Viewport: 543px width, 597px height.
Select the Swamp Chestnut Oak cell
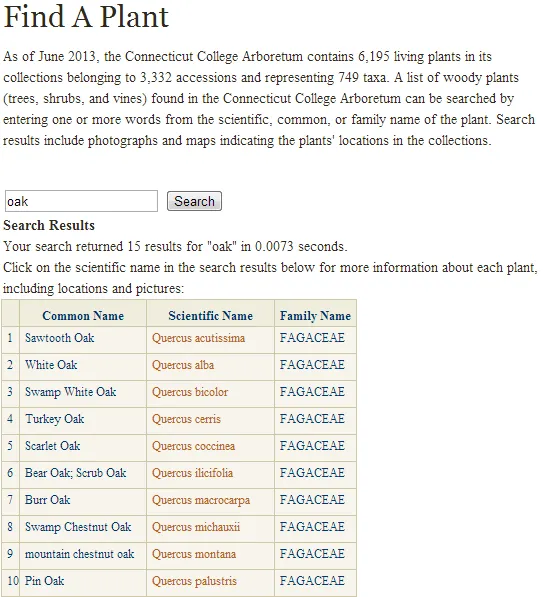(x=83, y=527)
